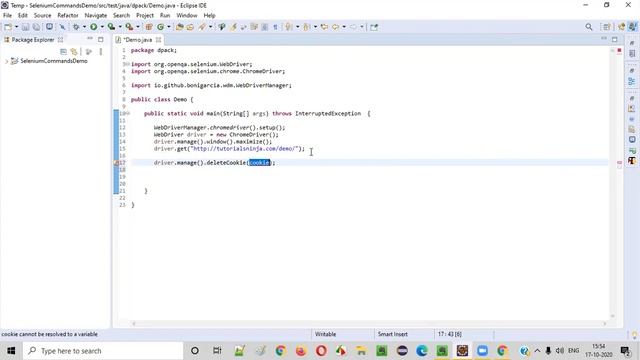
Task: Toggle Show Whitespace Characters icon
Action: click(x=276, y=27)
